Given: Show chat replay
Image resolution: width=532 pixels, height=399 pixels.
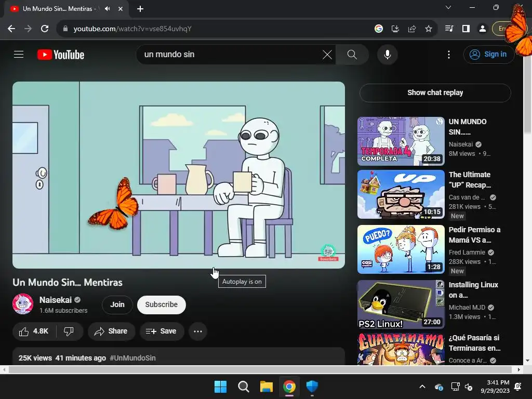Looking at the screenshot, I should tap(435, 92).
